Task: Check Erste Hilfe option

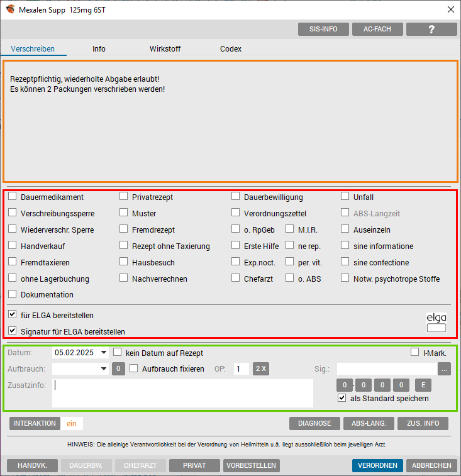Action: [x=235, y=245]
